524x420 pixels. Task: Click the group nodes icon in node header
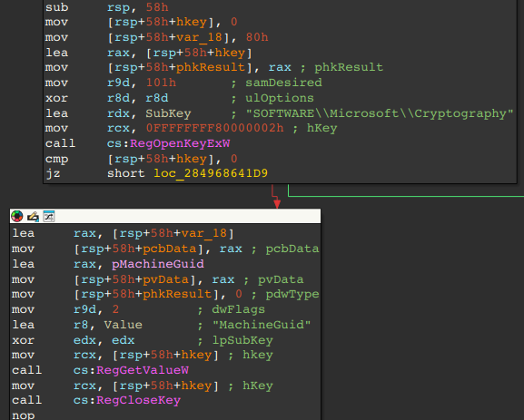tap(49, 216)
